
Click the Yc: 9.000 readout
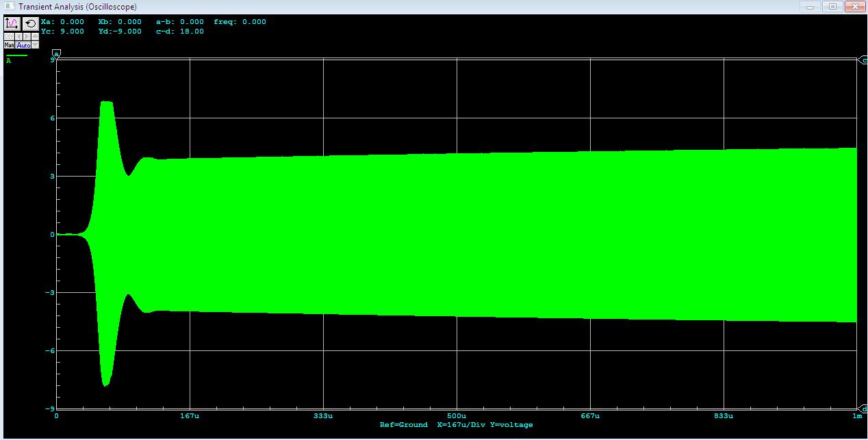[62, 31]
